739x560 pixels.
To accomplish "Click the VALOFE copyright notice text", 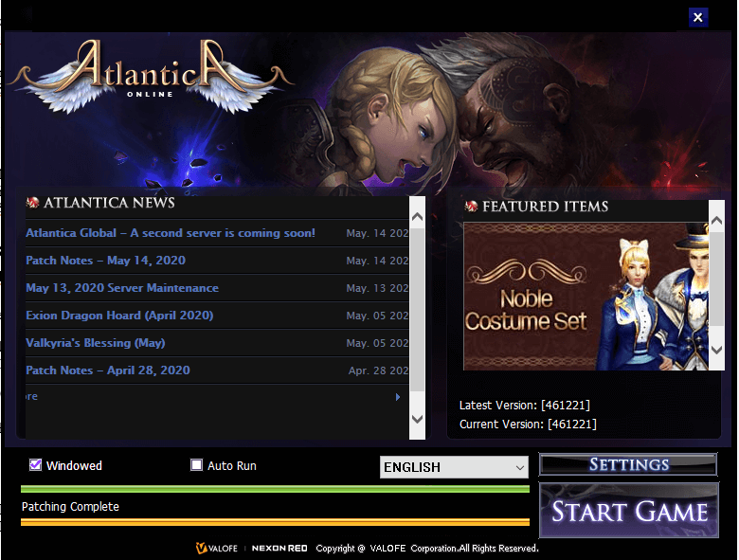I will point(427,549).
